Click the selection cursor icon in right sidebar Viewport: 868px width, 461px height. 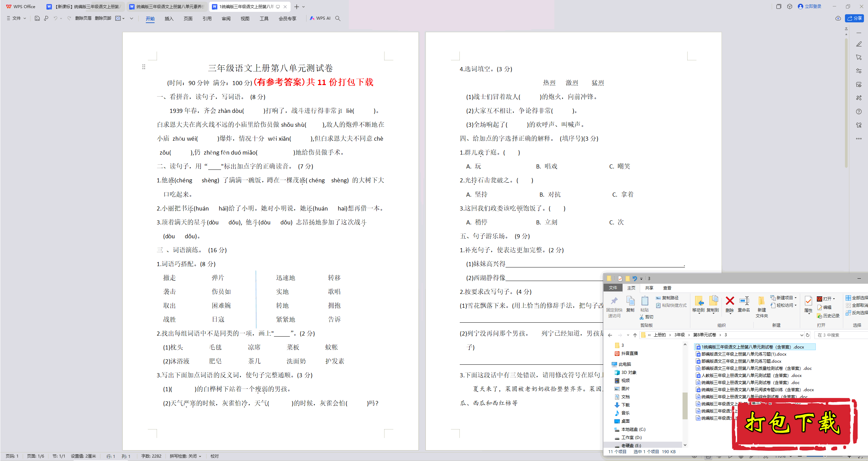click(859, 57)
